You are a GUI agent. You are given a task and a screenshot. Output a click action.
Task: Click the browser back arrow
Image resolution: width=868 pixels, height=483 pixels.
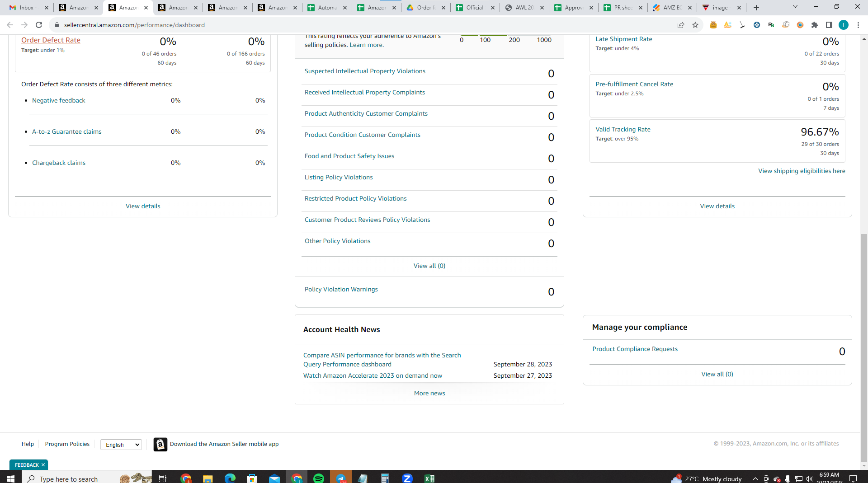[10, 25]
